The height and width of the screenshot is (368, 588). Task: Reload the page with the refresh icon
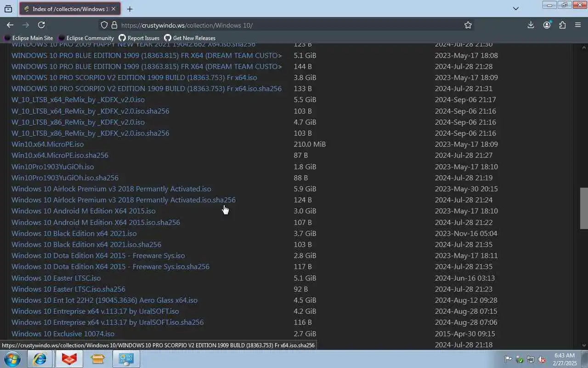(x=41, y=25)
